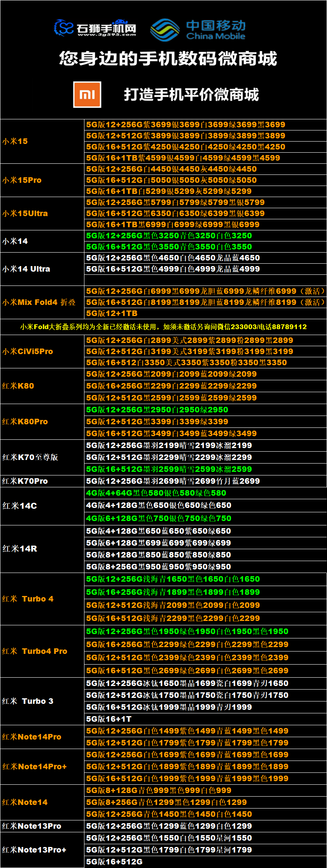Click the row 5G版16+512G黑色4999

click(206, 269)
